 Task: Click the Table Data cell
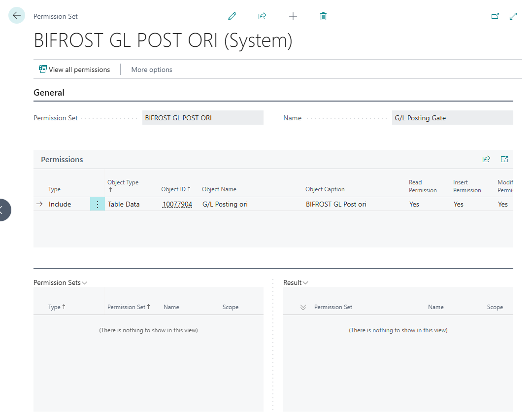coord(124,204)
